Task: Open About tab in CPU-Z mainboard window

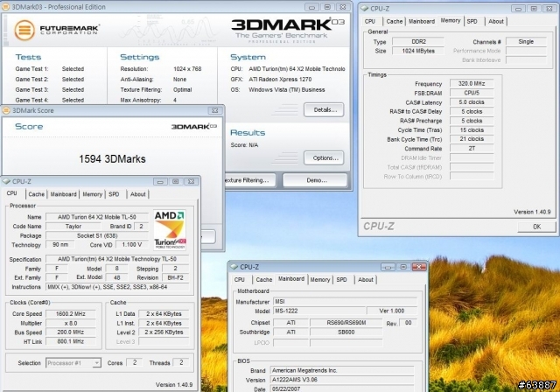Action: pos(366,279)
